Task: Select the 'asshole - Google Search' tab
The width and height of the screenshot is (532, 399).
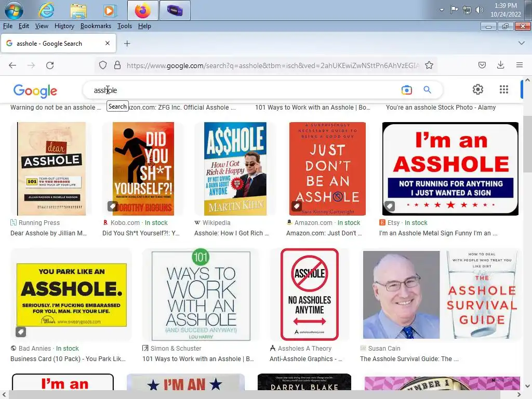Action: point(58,44)
